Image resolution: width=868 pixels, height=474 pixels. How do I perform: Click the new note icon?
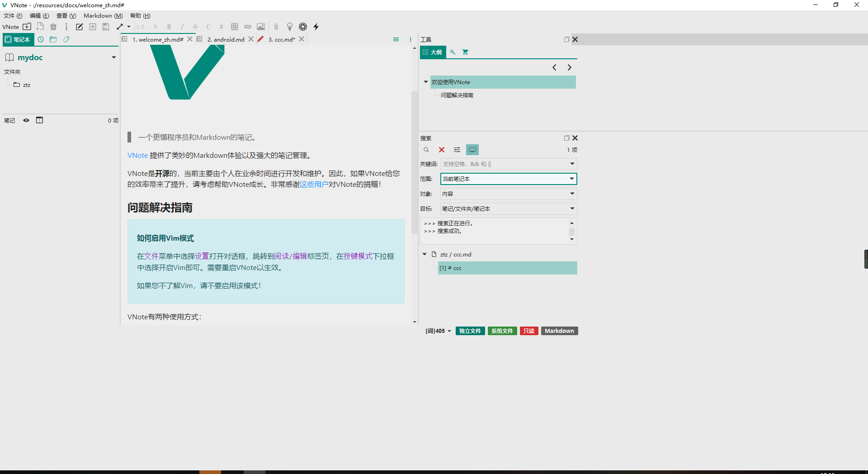pyautogui.click(x=40, y=27)
